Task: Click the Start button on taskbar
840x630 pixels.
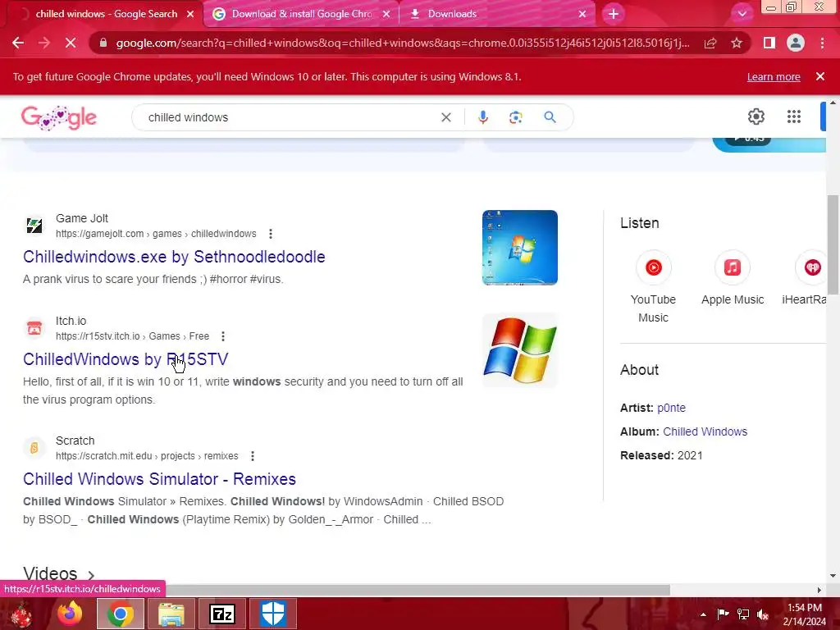Action: pos(21,614)
